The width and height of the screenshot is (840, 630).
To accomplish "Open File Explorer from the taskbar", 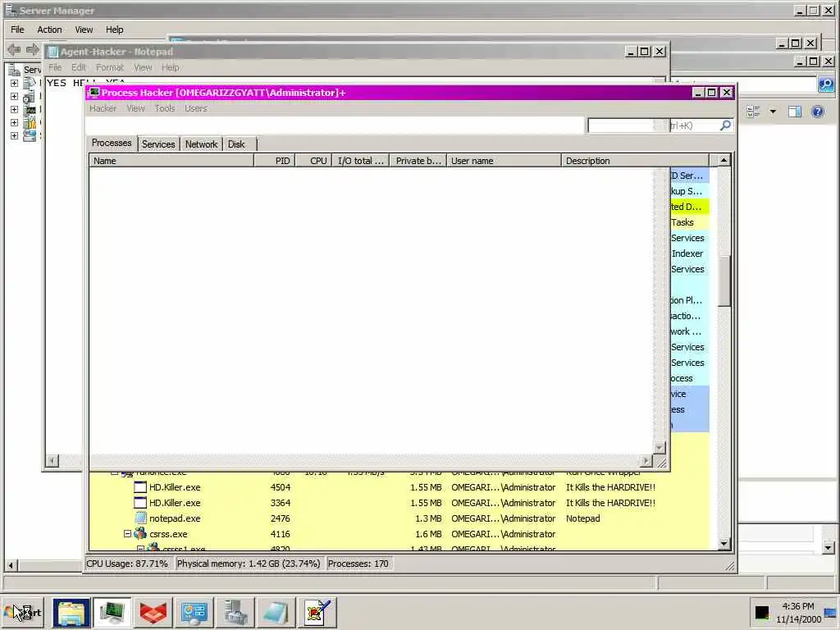I will tap(71, 612).
